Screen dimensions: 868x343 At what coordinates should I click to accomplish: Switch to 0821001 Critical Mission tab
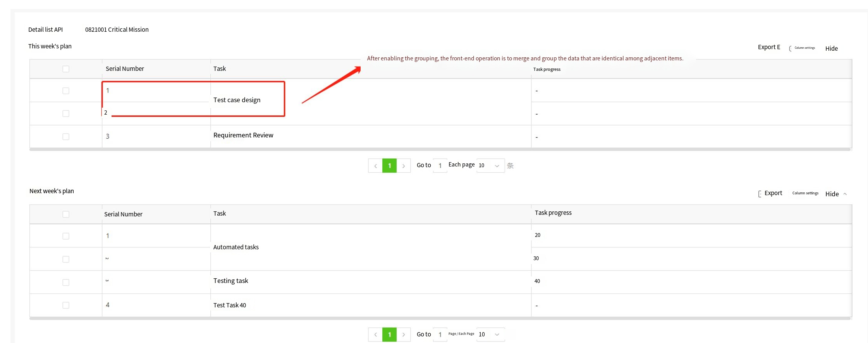tap(117, 30)
